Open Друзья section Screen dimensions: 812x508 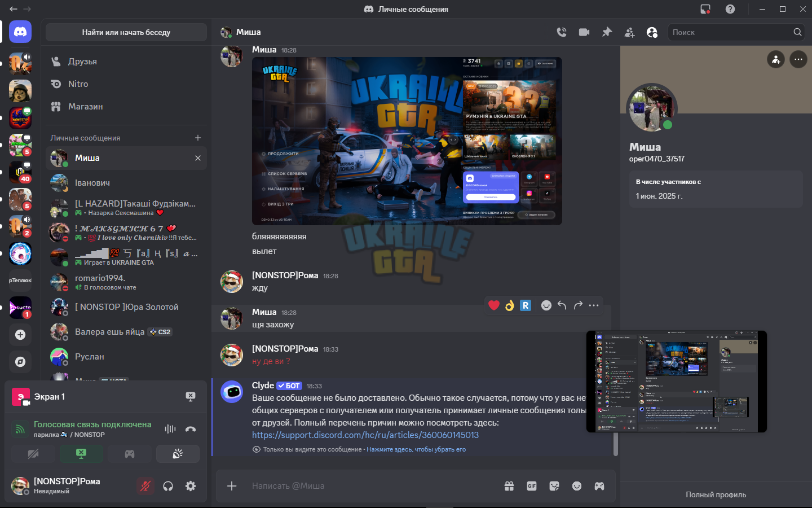click(x=126, y=61)
